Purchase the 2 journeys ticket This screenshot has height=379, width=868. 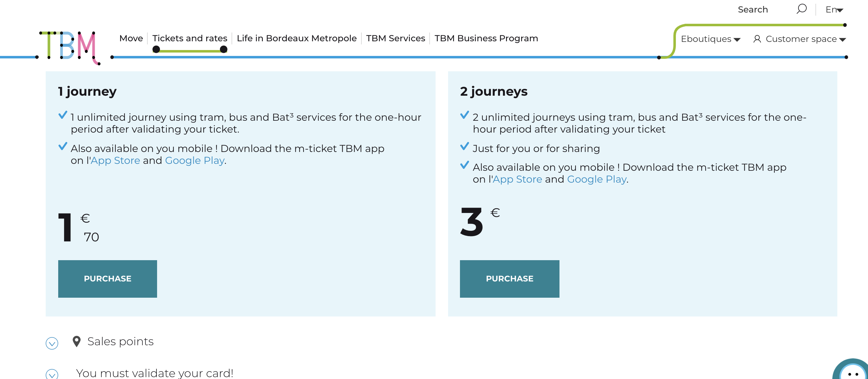[509, 279]
